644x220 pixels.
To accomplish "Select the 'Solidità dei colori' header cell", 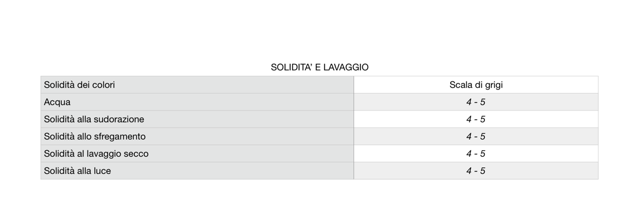I will click(x=80, y=85).
